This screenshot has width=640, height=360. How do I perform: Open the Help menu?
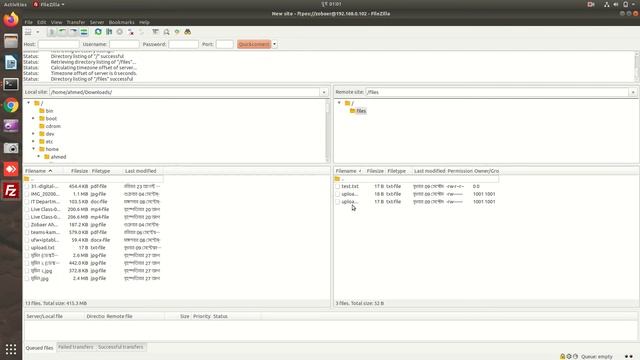[144, 22]
